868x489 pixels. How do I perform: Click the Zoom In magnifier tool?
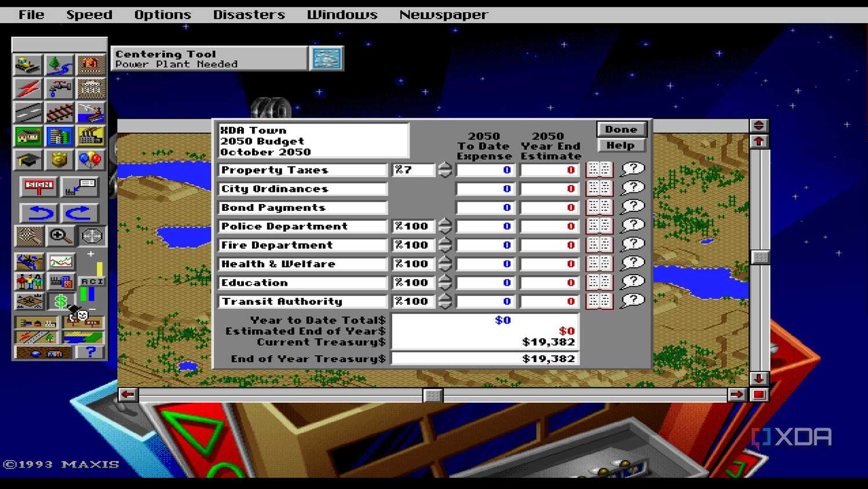pyautogui.click(x=60, y=236)
